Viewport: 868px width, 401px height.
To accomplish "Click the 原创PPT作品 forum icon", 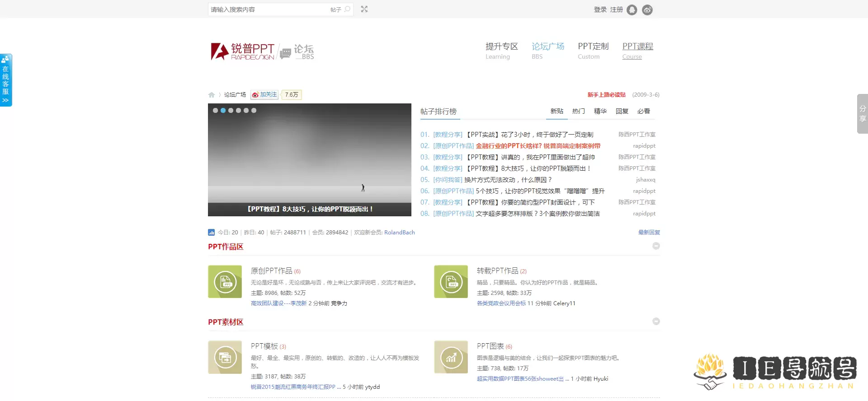I will point(225,281).
